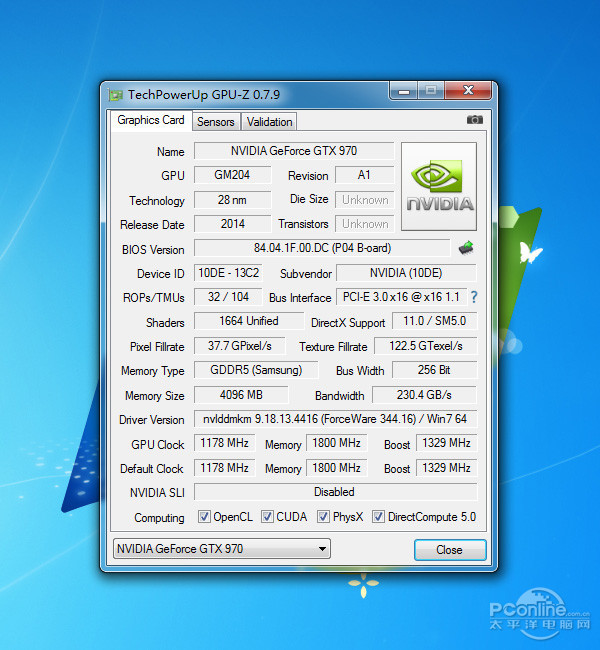The image size is (600, 650).
Task: Click the Shaders field 1664 Unified
Action: click(249, 321)
